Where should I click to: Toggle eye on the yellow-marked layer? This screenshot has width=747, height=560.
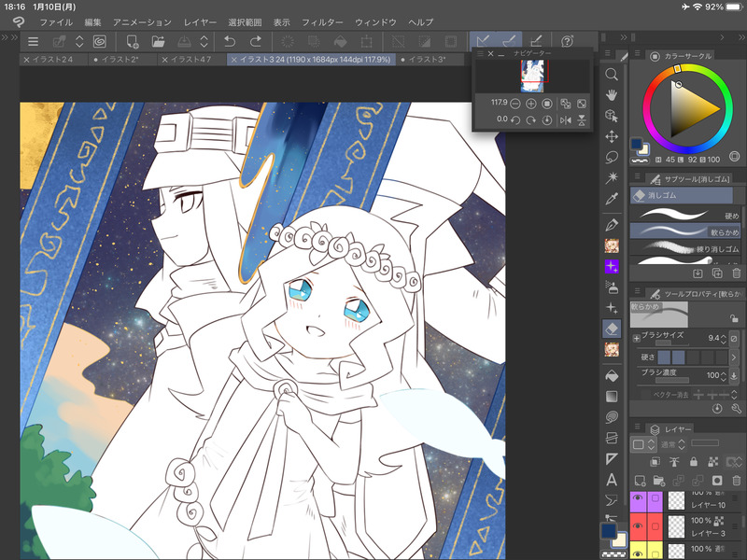coord(638,553)
